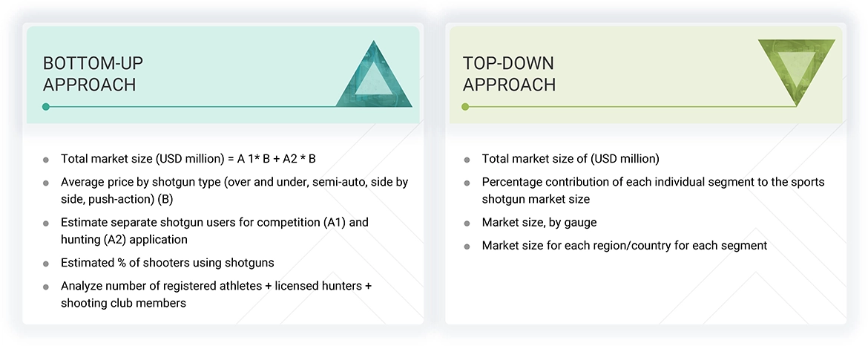Click Total market size of (USD million)
The height and width of the screenshot is (346, 868).
tap(570, 159)
